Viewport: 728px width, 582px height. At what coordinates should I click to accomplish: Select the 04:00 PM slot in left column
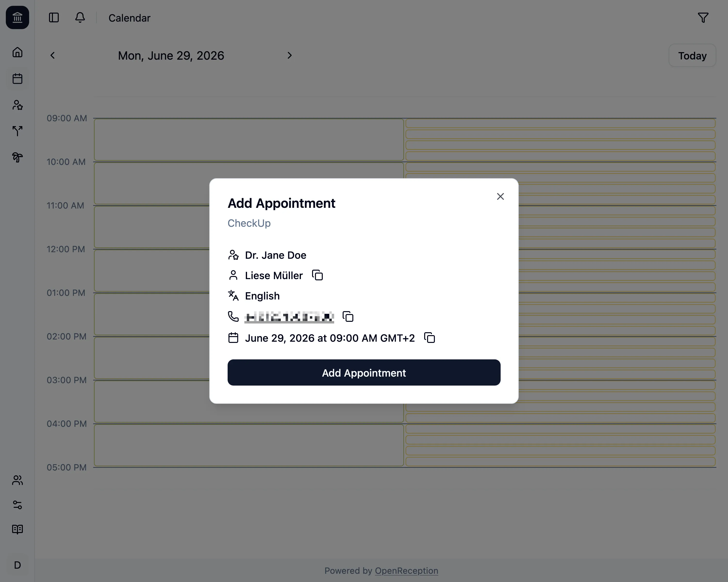249,445
